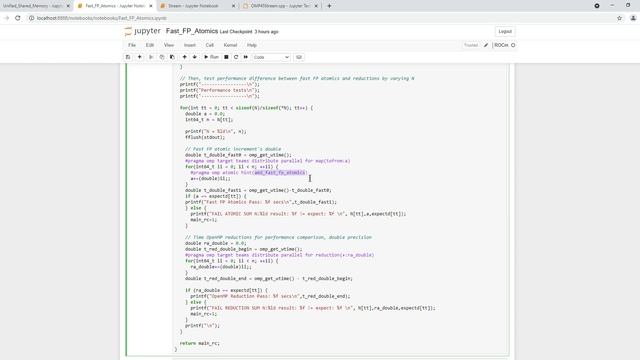This screenshot has width=640, height=360.
Task: Click the Logout button
Action: point(505,31)
